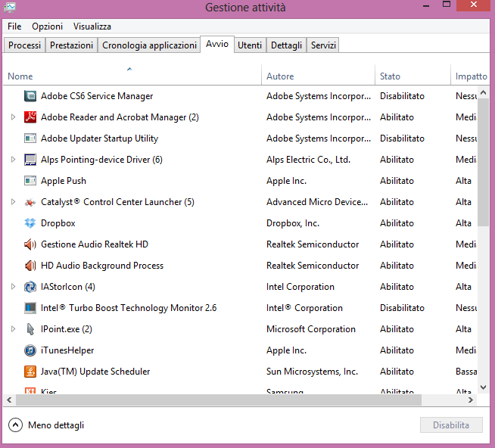Select Adobe Updater Startup Utility name
495x448 pixels.
click(x=99, y=138)
